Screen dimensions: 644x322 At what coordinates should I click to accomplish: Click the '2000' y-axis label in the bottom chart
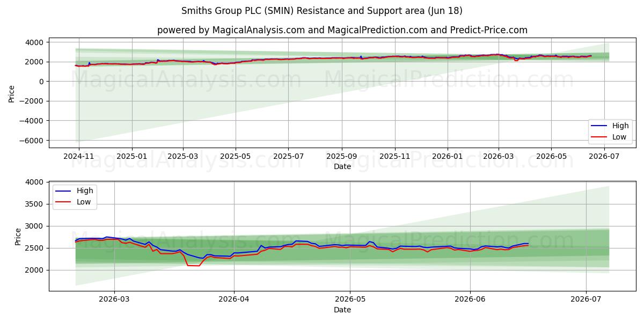(35, 270)
